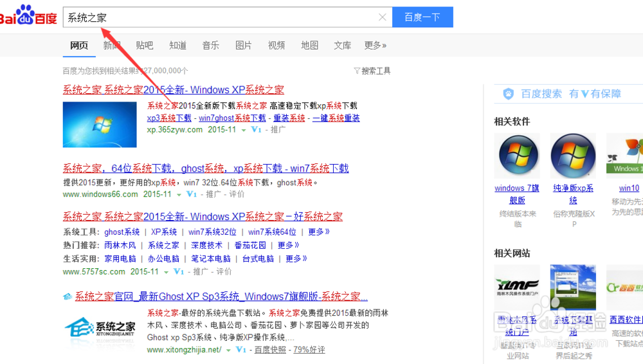
Task: Click 评价 next to www.windows66.com
Action: [x=237, y=194]
